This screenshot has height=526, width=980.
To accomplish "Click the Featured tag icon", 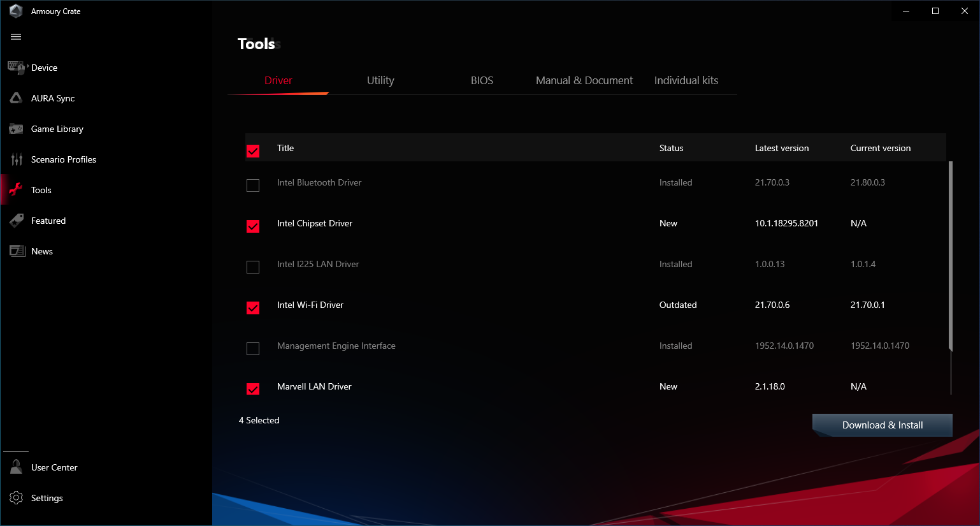I will point(17,221).
